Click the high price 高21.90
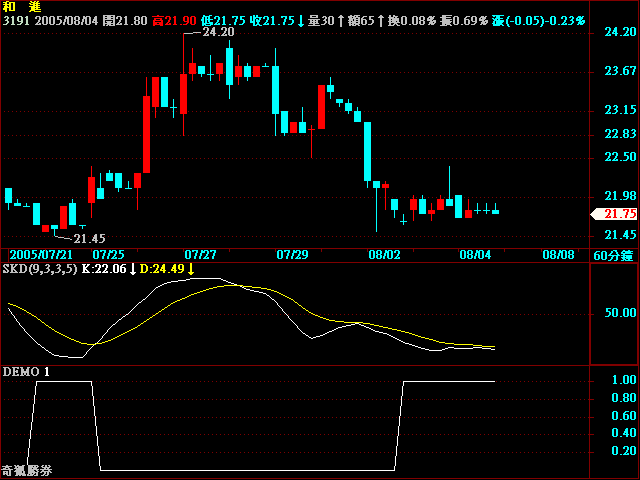The width and height of the screenshot is (640, 480). pyautogui.click(x=174, y=21)
